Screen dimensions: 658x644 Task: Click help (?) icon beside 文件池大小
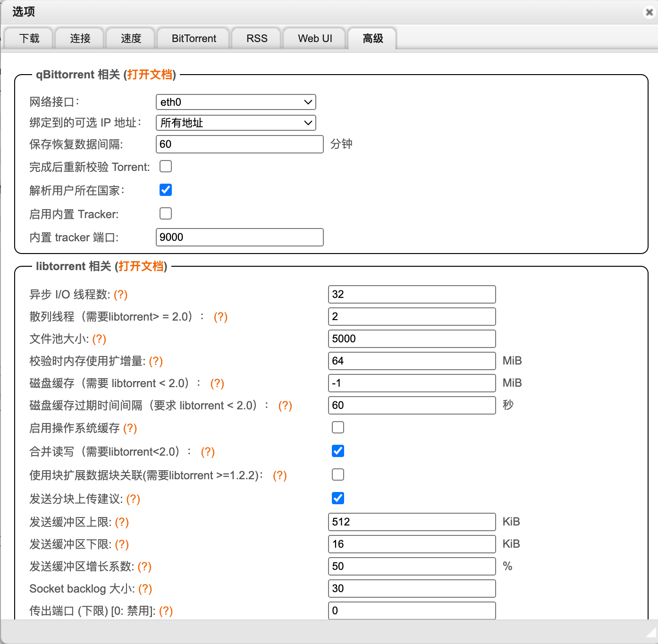[99, 339]
